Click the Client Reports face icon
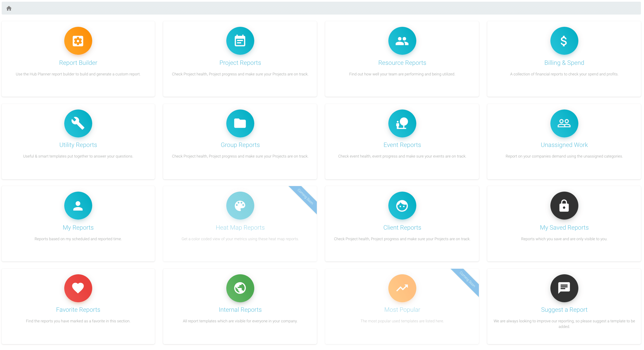The height and width of the screenshot is (350, 644). coord(402,206)
